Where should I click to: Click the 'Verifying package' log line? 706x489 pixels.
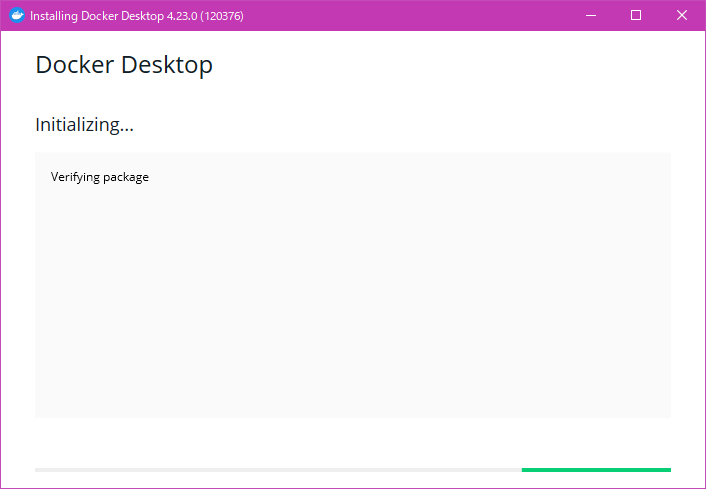[x=100, y=177]
